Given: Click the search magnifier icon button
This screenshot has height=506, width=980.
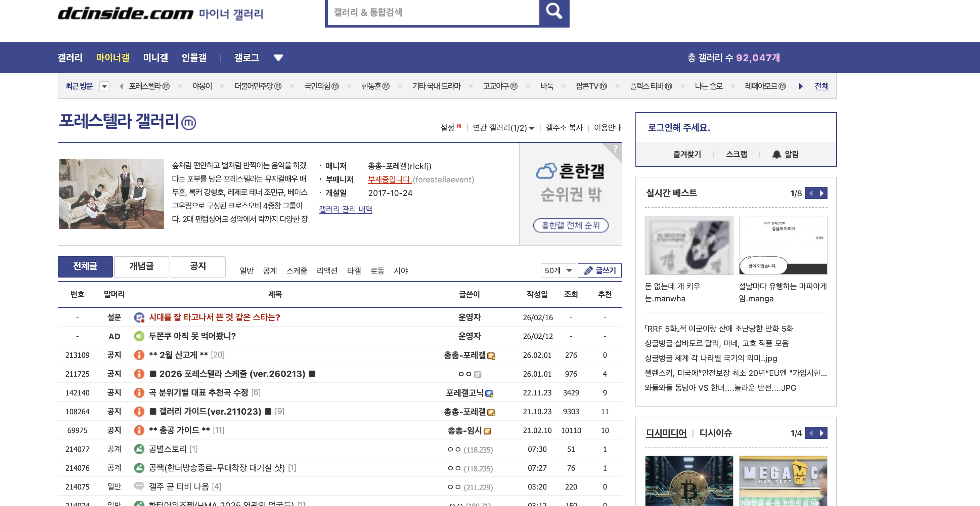Looking at the screenshot, I should point(554,12).
